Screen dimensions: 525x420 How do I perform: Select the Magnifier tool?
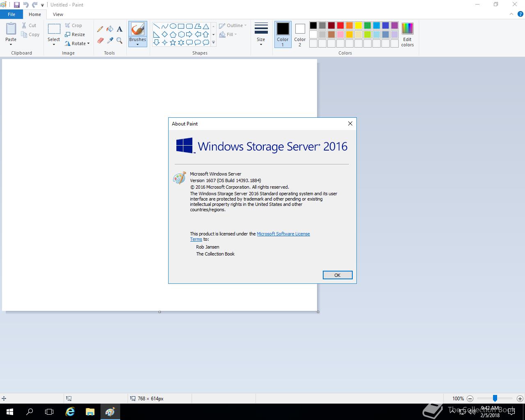point(119,40)
